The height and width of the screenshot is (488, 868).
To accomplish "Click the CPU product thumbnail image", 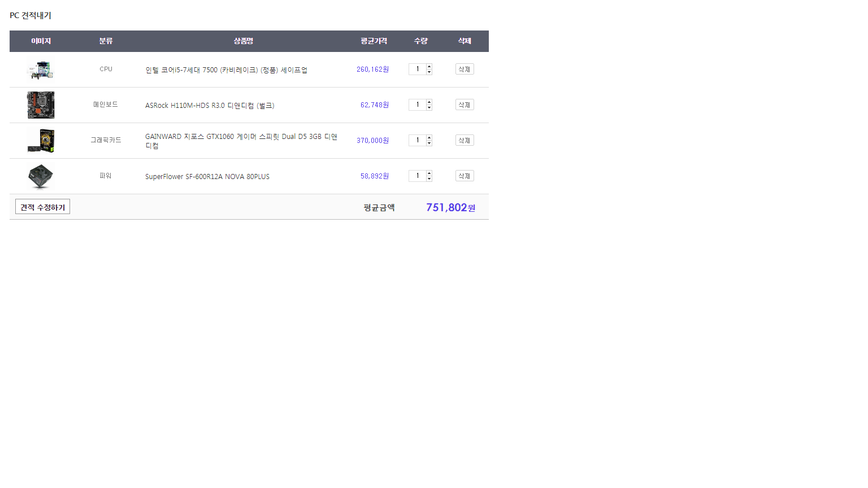I will coord(41,69).
